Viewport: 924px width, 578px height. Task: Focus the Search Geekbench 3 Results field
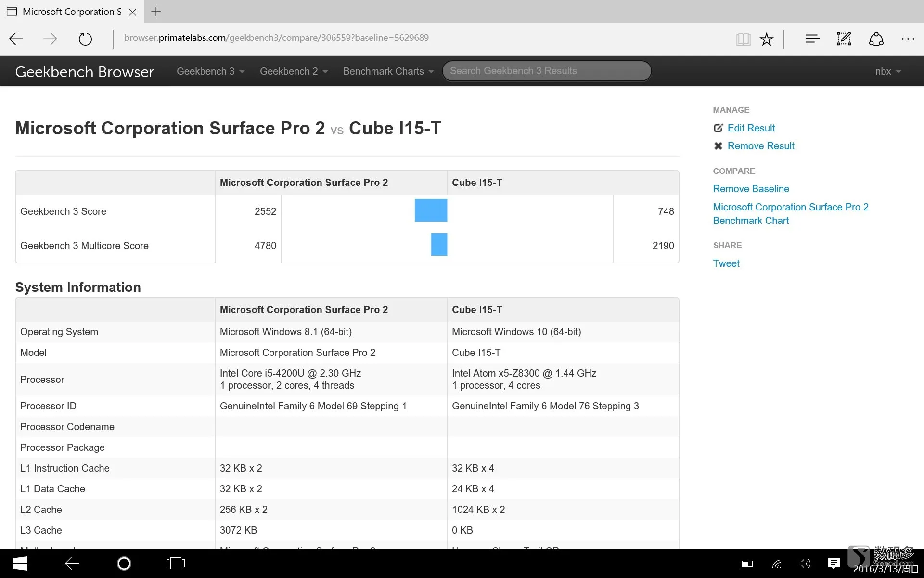pos(547,71)
